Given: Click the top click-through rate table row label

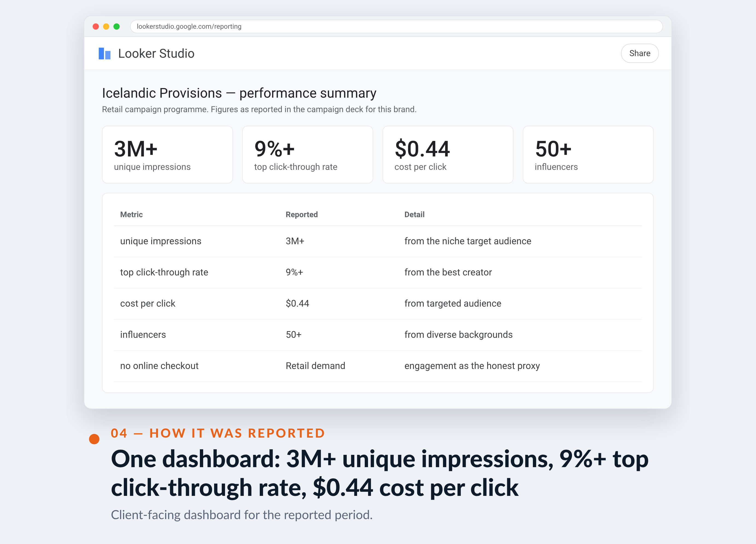Looking at the screenshot, I should click(164, 272).
